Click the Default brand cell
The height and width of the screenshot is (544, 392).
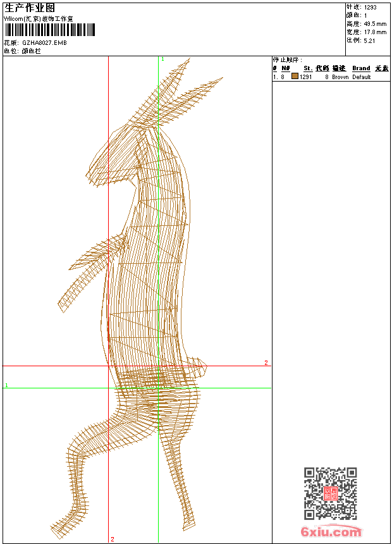361,77
